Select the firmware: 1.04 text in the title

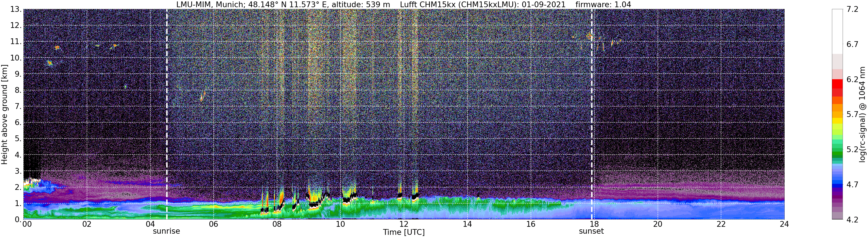tap(603, 4)
